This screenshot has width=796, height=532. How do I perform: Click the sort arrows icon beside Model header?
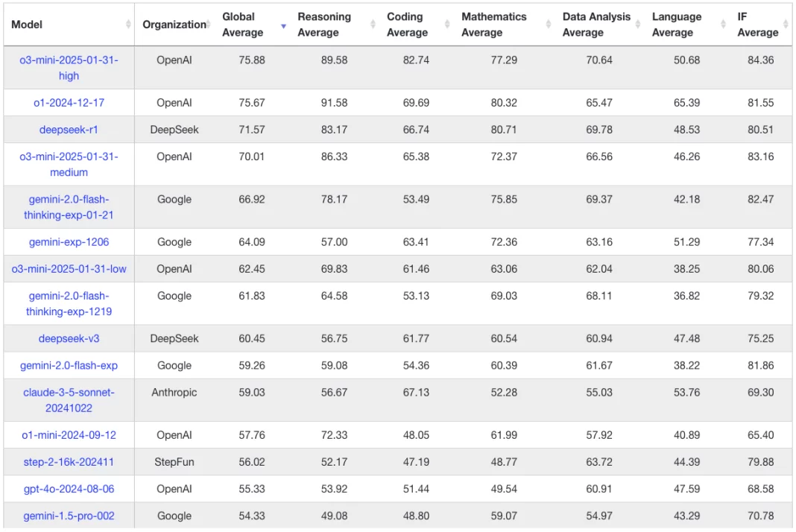point(128,25)
